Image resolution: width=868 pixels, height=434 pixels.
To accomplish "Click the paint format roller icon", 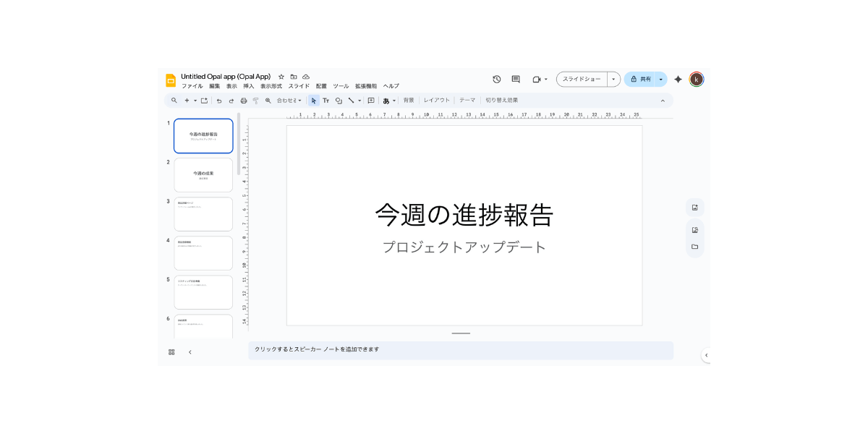I will (x=255, y=101).
